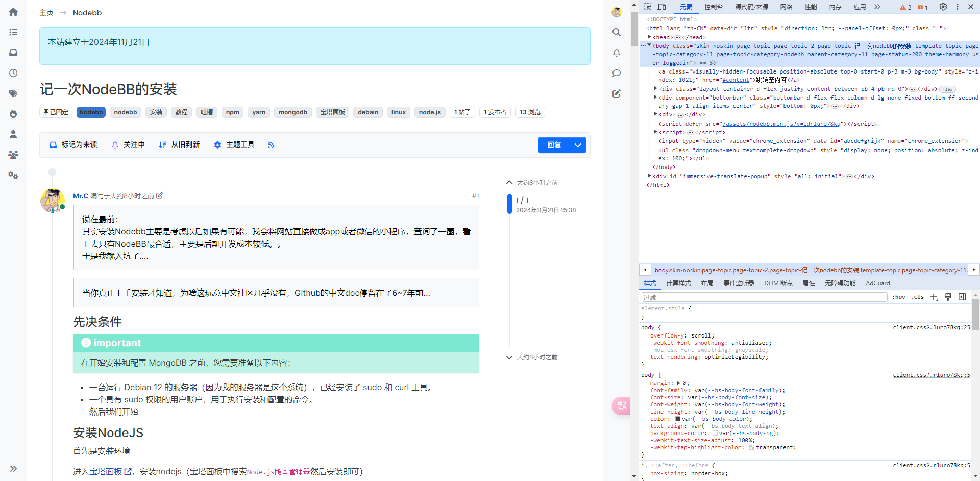Open DevTools settings gear
Screen dimensions: 980x481
(x=943, y=7)
